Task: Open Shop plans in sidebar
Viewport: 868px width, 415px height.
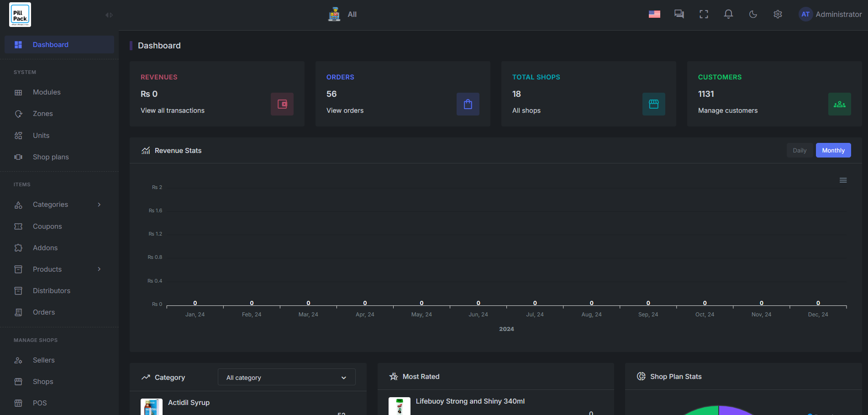Action: (x=51, y=157)
